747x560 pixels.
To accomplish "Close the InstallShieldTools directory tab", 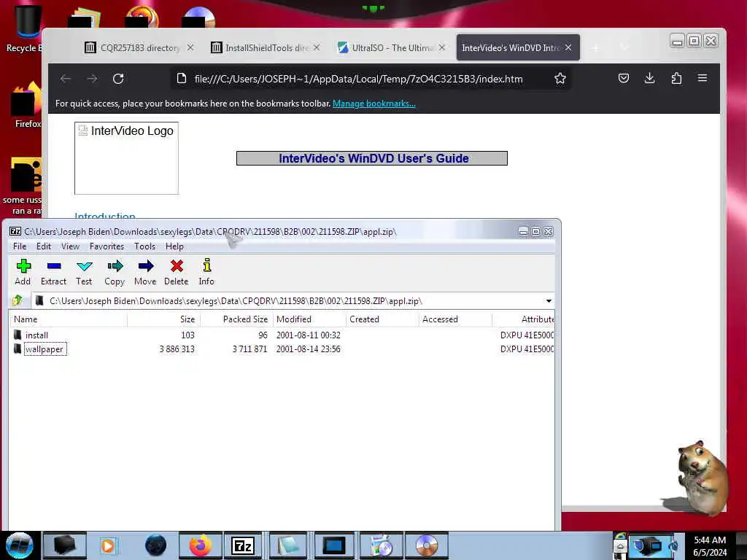I will (x=317, y=47).
